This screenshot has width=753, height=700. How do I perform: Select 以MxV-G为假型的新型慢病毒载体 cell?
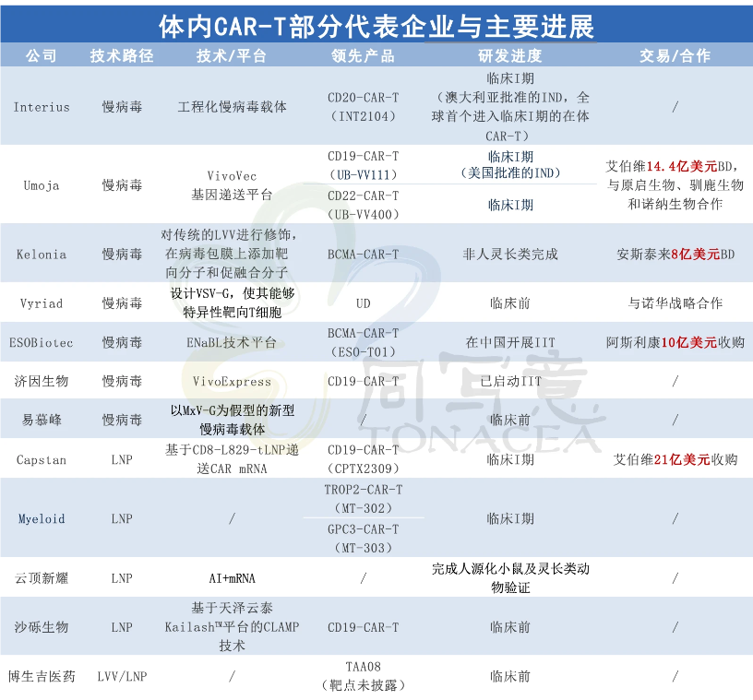232,420
